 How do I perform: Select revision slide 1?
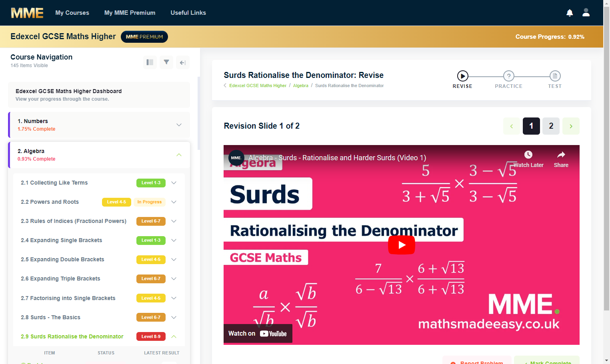click(531, 126)
